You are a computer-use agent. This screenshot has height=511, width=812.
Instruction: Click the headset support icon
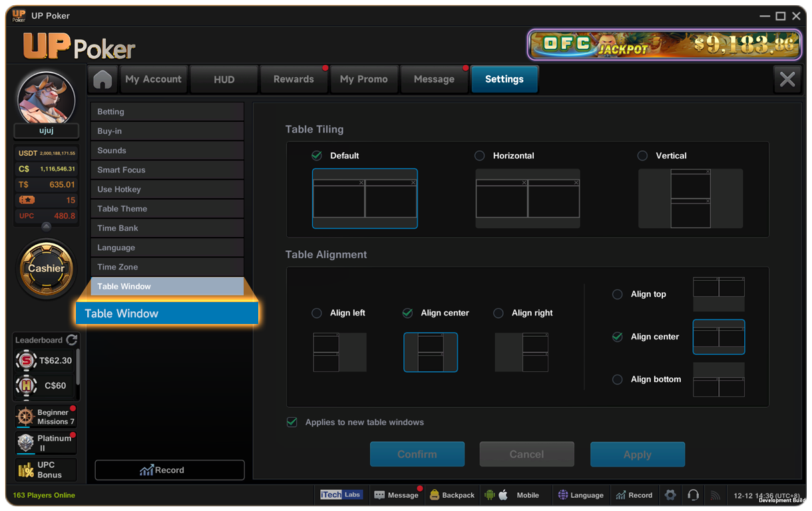tap(693, 495)
